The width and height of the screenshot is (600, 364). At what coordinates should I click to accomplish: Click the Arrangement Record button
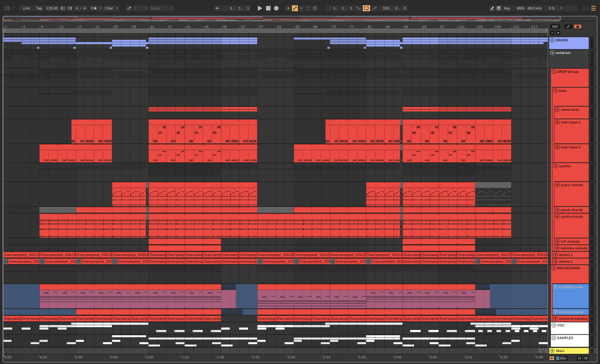pos(276,8)
